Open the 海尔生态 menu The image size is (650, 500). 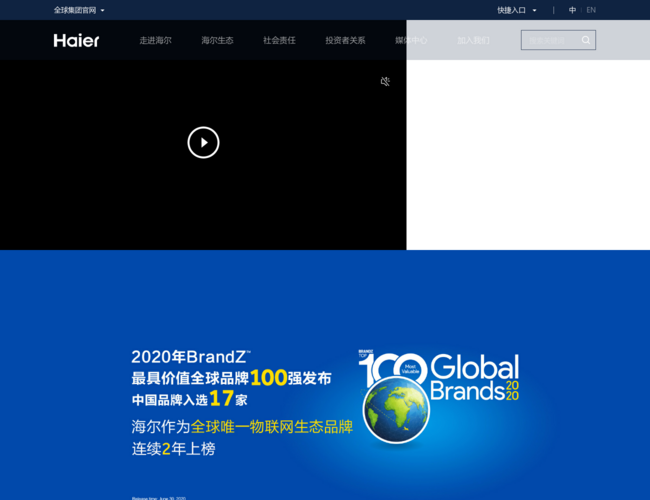pos(217,40)
